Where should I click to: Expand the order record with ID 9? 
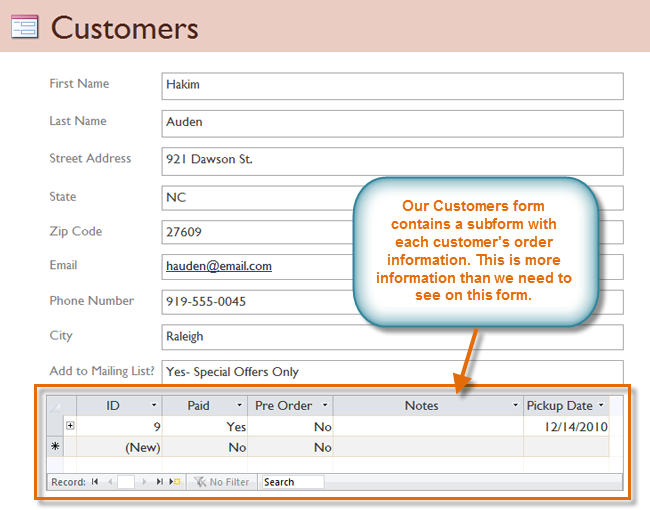[x=70, y=425]
